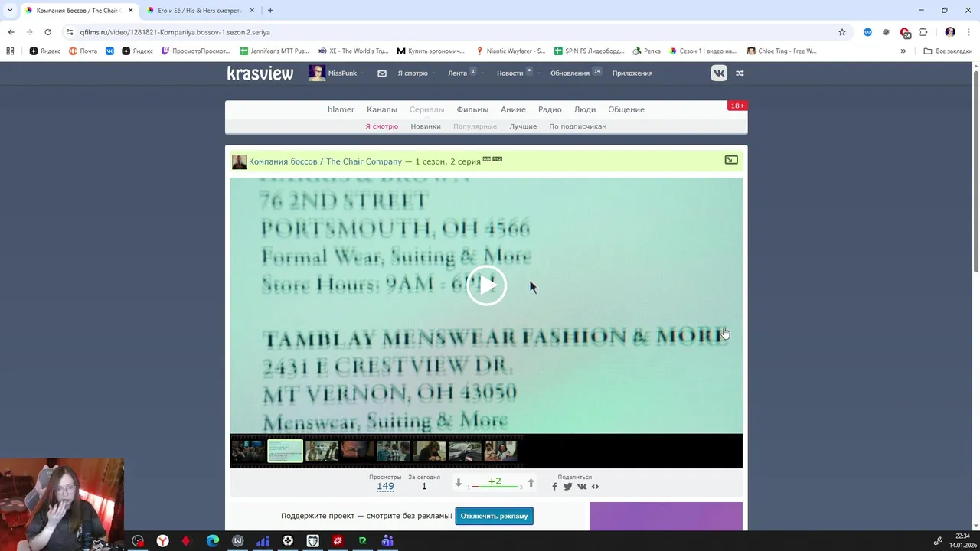Get embed code via angle brackets icon

(595, 487)
